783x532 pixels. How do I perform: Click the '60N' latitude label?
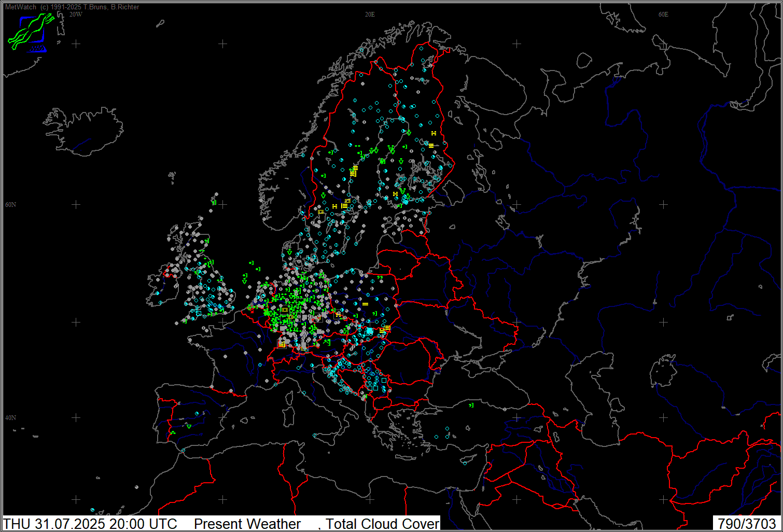coord(10,205)
